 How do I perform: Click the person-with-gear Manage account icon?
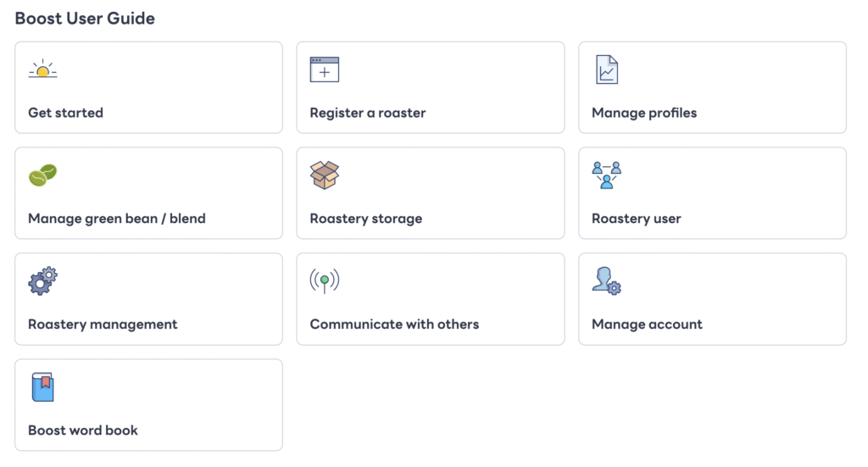tap(607, 281)
